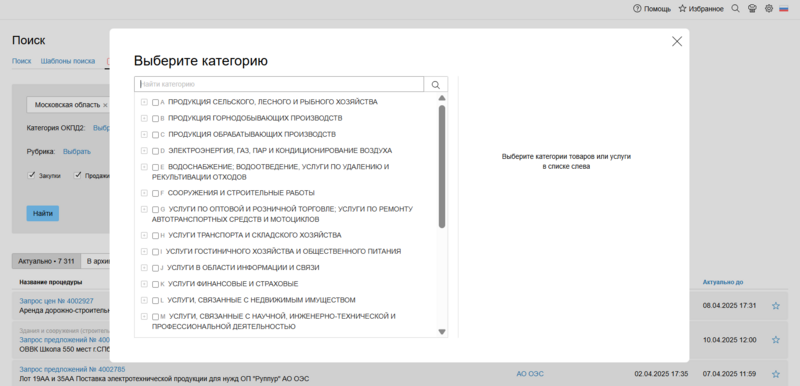This screenshot has height=386, width=800.
Task: Select the Актуально • 7 311 tab
Action: 46,262
